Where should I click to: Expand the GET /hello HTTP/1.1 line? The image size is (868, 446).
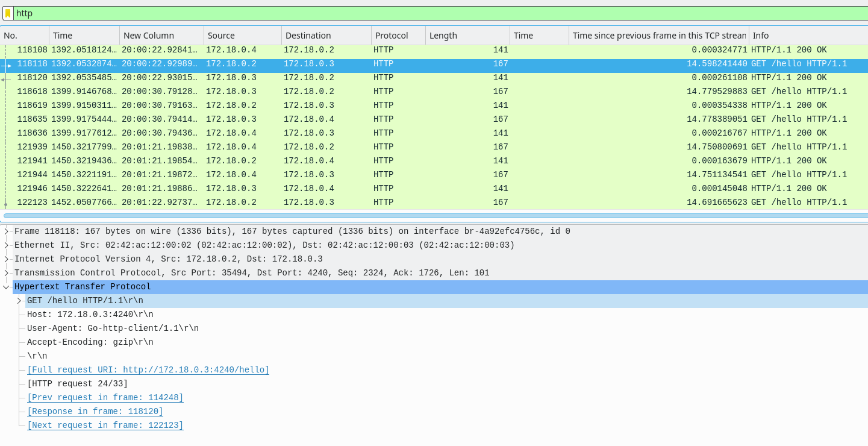point(17,300)
